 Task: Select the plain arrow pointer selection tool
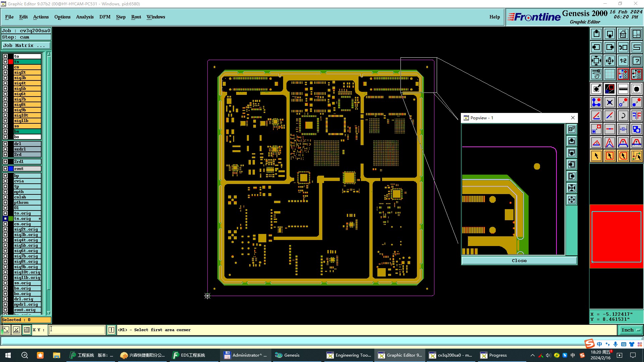[596, 156]
